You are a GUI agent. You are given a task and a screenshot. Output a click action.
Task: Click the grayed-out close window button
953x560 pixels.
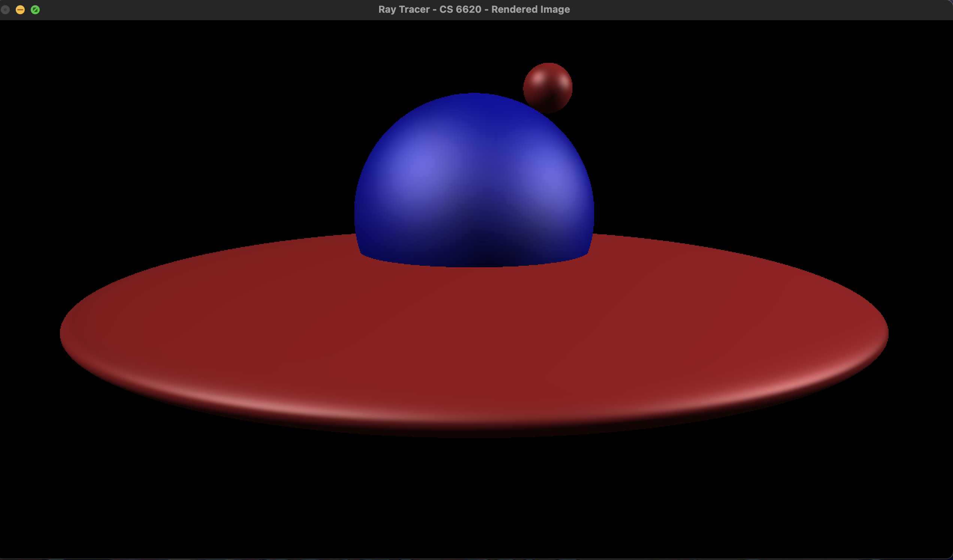pyautogui.click(x=5, y=10)
